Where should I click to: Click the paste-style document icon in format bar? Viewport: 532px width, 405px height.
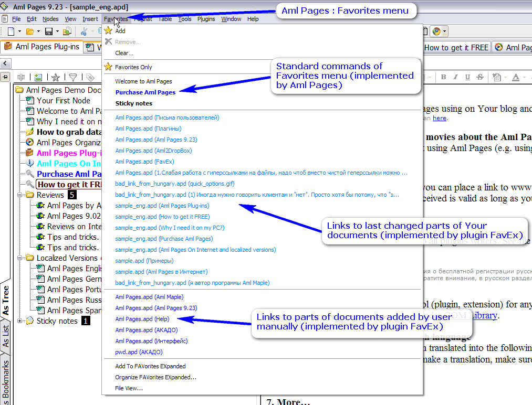(x=497, y=77)
